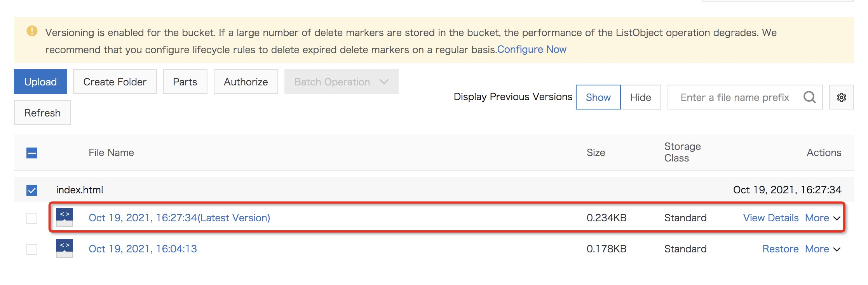Click the search magnifier icon
This screenshot has width=868, height=285.
point(809,97)
